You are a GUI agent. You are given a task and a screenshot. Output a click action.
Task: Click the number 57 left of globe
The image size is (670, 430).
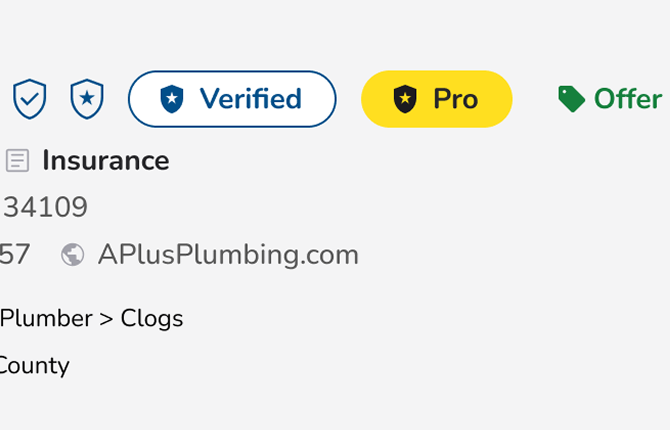[x=15, y=255]
